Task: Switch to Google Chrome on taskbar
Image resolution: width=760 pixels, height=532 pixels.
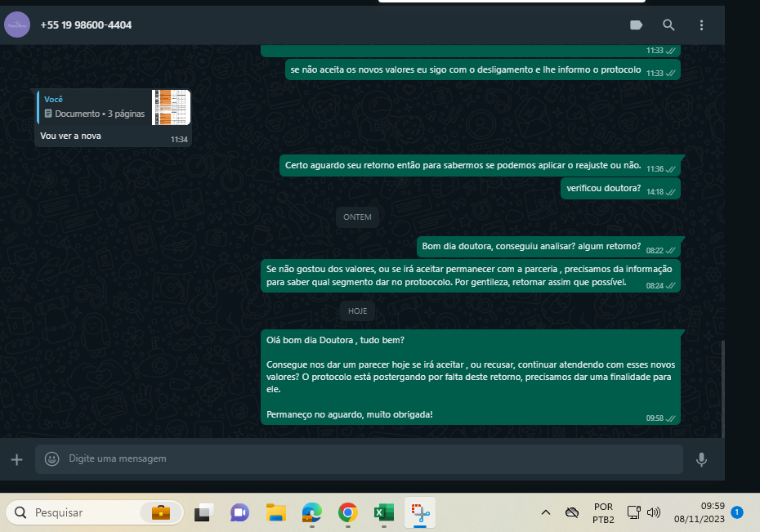Action: coord(348,512)
